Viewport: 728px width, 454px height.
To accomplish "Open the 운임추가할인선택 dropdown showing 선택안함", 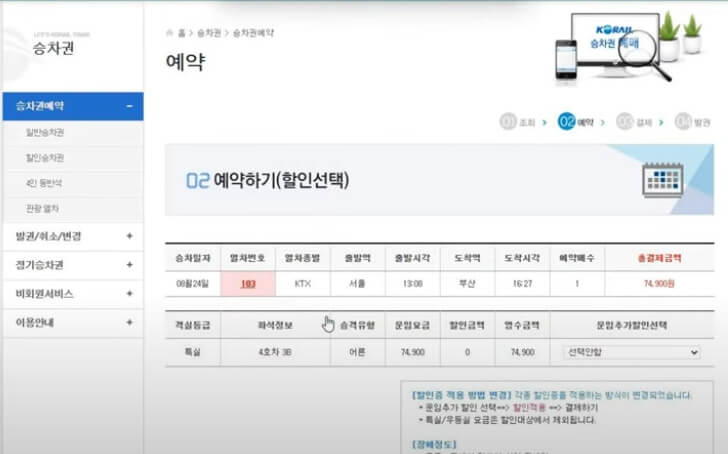I will coord(631,352).
